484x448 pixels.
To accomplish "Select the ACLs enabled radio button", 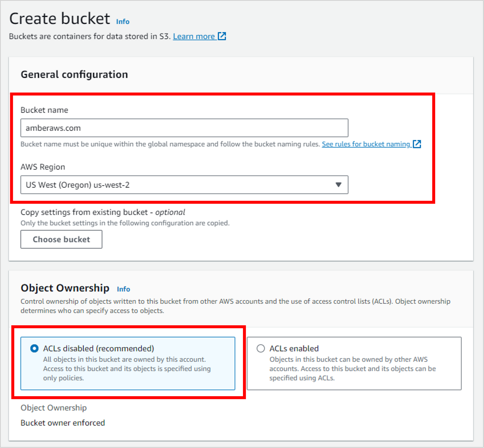I will 261,348.
